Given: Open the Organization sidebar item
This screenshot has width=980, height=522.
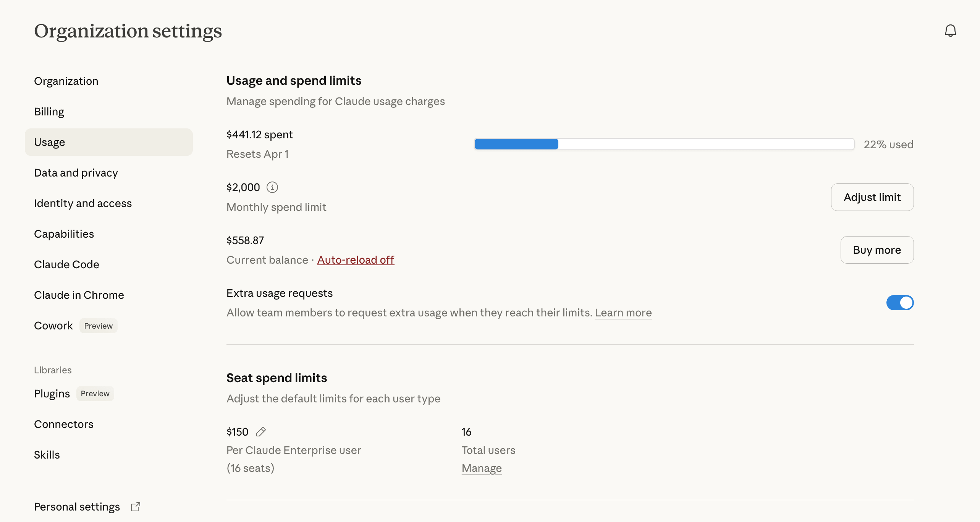Looking at the screenshot, I should coord(66,81).
